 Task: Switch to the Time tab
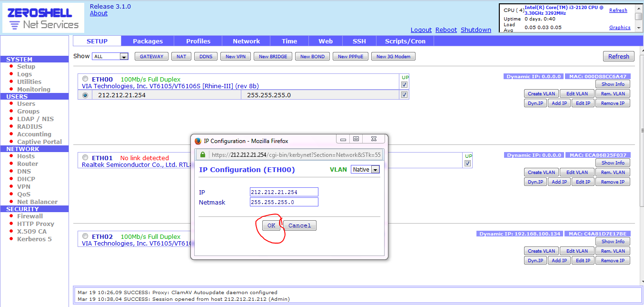pyautogui.click(x=289, y=41)
